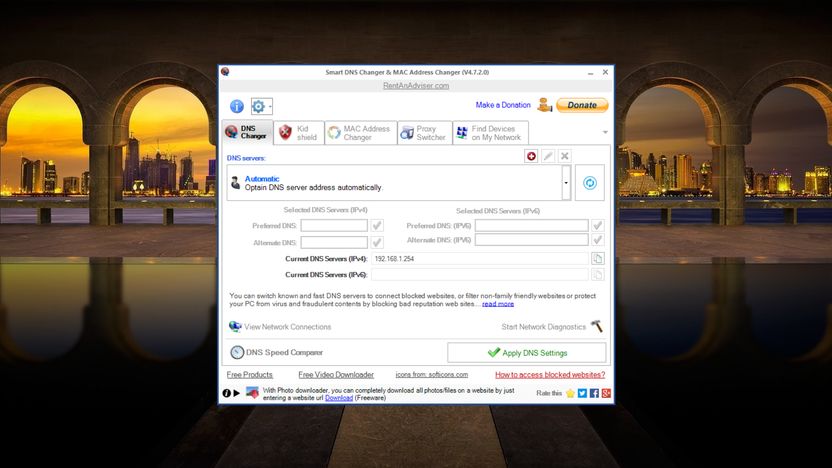832x468 pixels.
Task: Switch to the Kid shield tab
Action: click(x=299, y=133)
